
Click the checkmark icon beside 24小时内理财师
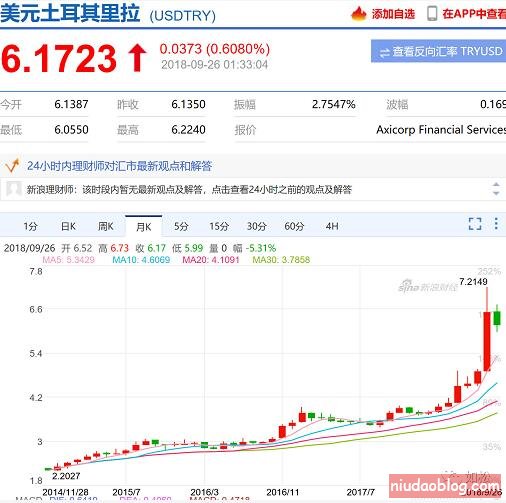coord(12,166)
